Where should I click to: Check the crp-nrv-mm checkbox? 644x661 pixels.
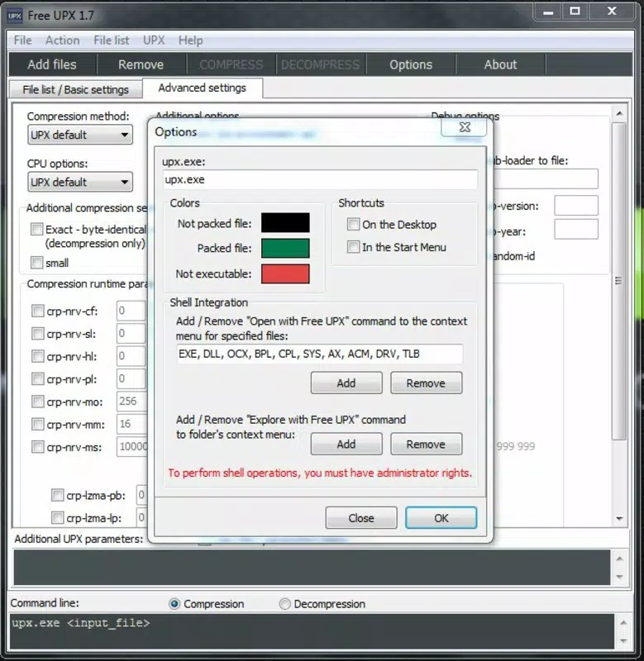(x=37, y=424)
